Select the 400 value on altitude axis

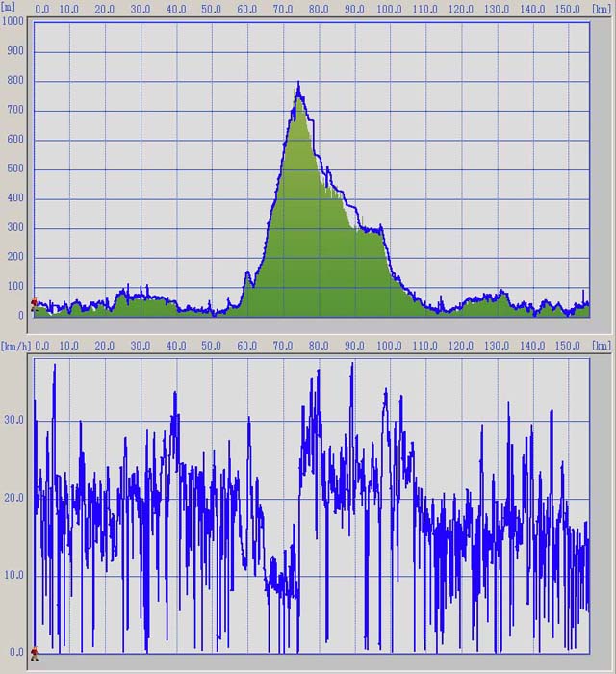tap(15, 197)
